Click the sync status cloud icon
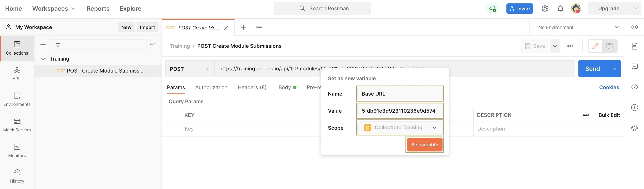This screenshot has width=644, height=189. click(x=493, y=9)
